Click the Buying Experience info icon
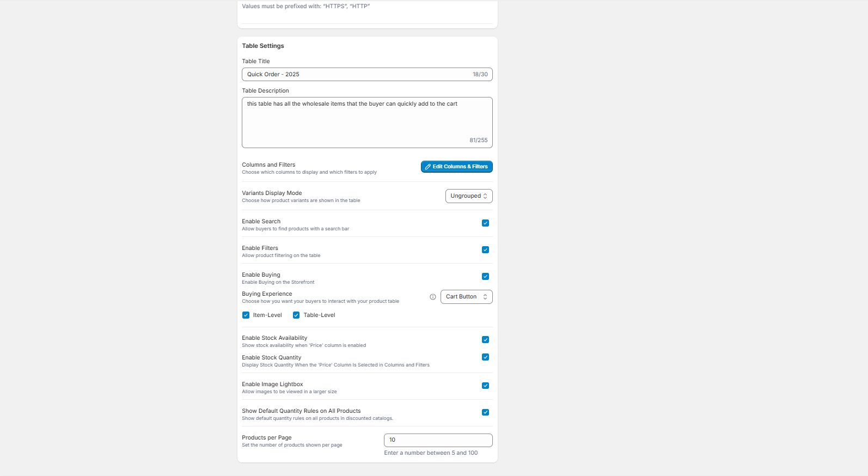Viewport: 868px width, 476px height. [433, 297]
